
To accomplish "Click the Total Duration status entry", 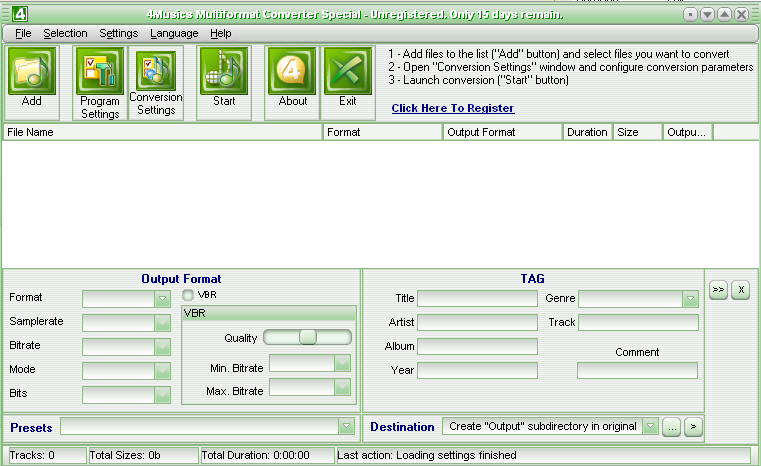I will click(x=267, y=455).
